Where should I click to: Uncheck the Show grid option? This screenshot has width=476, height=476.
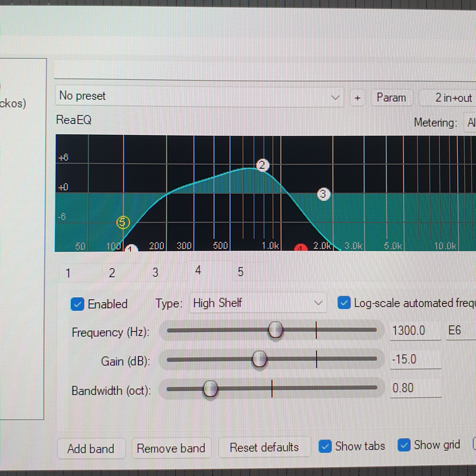click(404, 445)
